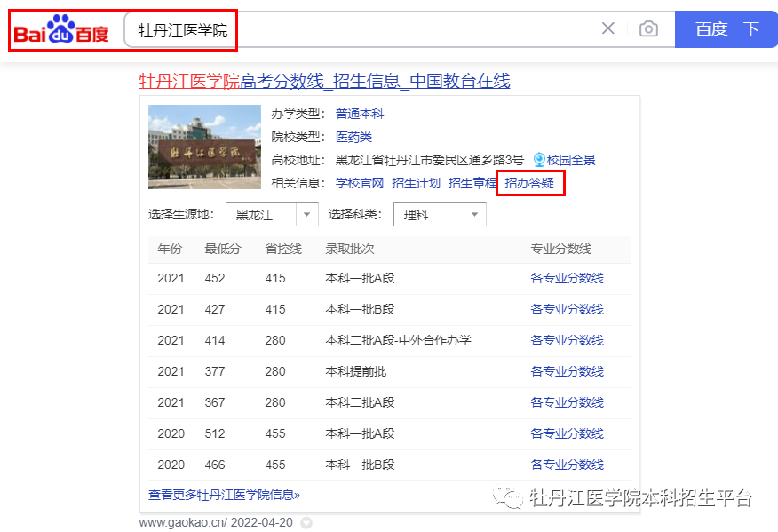778x532 pixels.
Task: Clear the search box with X icon
Action: [x=608, y=28]
